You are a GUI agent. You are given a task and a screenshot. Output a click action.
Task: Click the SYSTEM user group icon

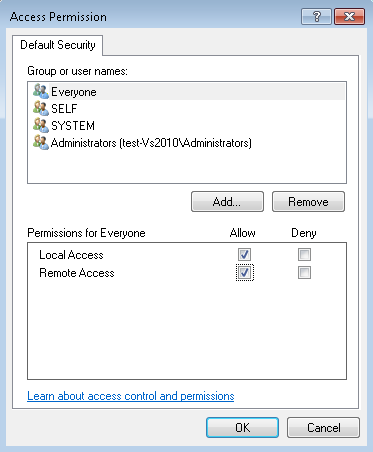pos(41,125)
